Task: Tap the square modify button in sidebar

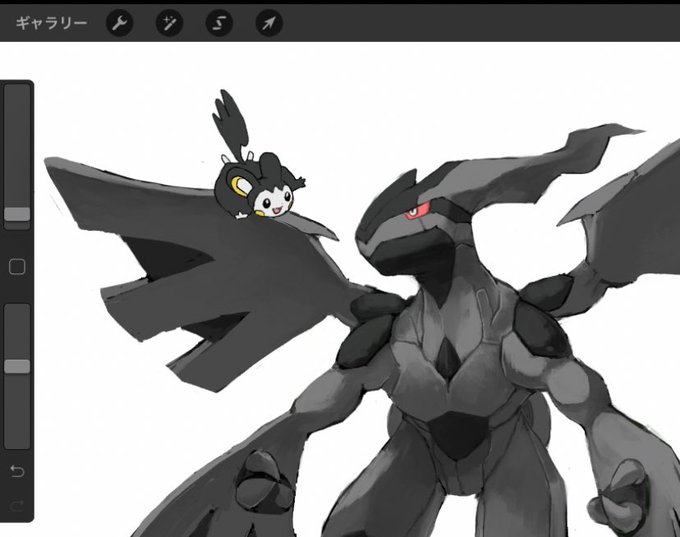Action: pyautogui.click(x=17, y=267)
